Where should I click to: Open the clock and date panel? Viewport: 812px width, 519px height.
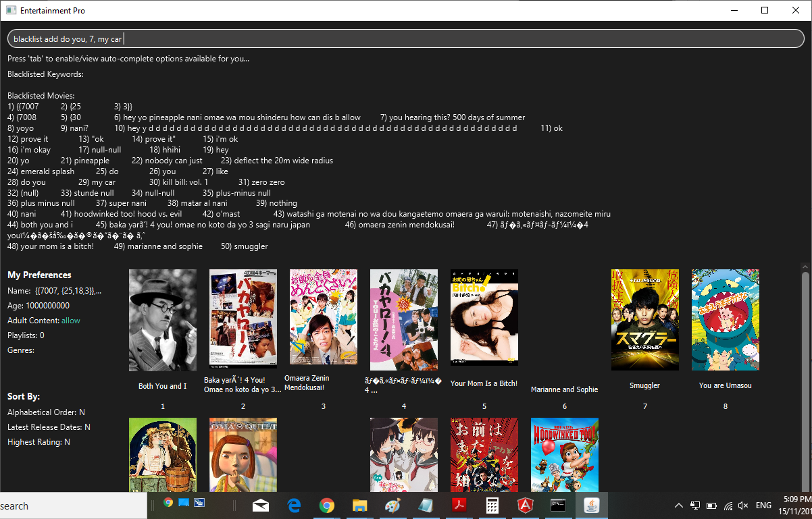click(x=794, y=506)
